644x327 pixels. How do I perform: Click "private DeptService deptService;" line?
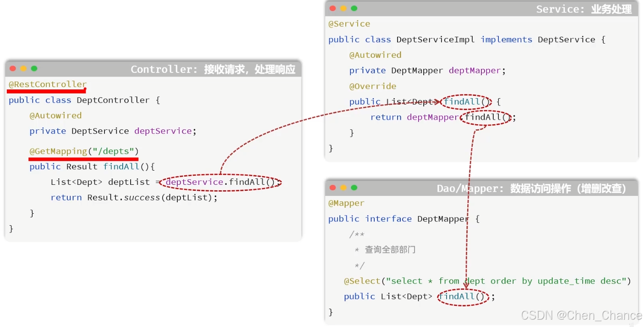coord(113,131)
